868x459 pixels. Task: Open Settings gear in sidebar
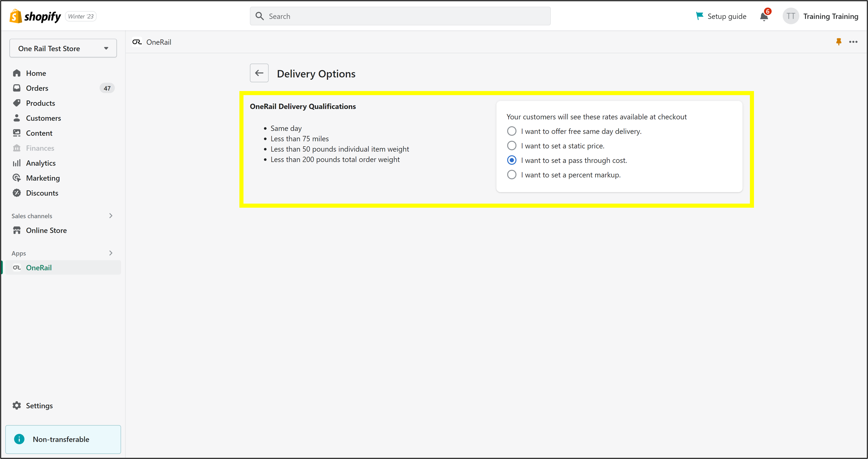[17, 405]
